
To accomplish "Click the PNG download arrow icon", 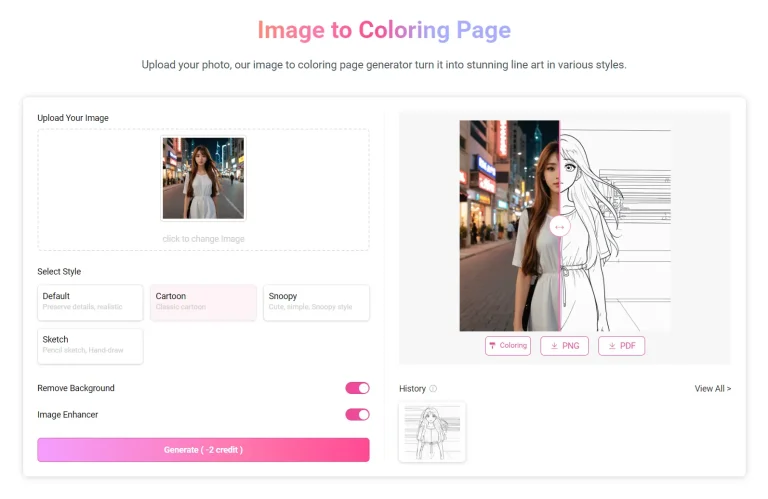I will pyautogui.click(x=554, y=346).
